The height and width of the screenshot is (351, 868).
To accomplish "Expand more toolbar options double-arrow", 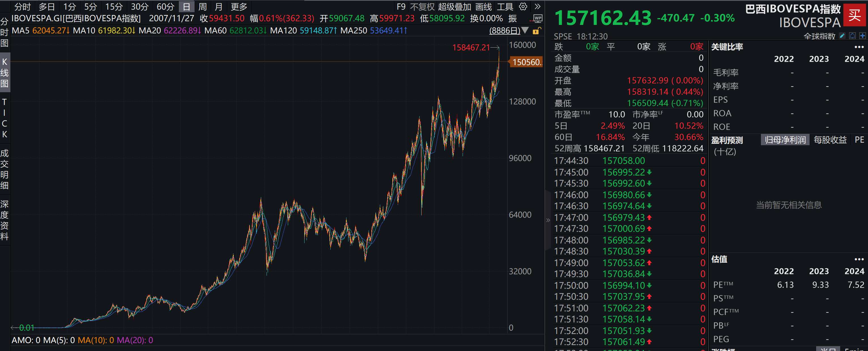I will pos(537,7).
